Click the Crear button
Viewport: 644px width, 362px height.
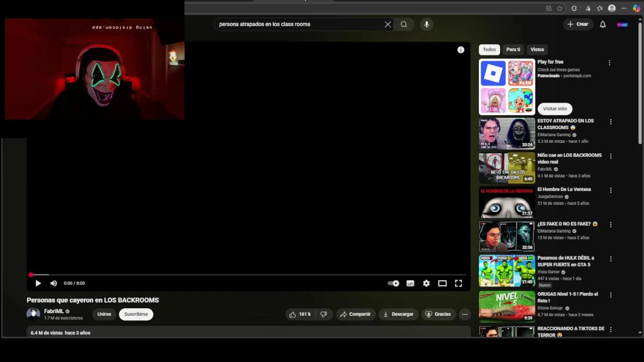point(578,24)
